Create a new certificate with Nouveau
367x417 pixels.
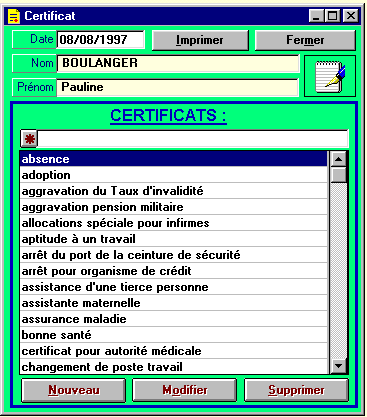click(x=73, y=390)
